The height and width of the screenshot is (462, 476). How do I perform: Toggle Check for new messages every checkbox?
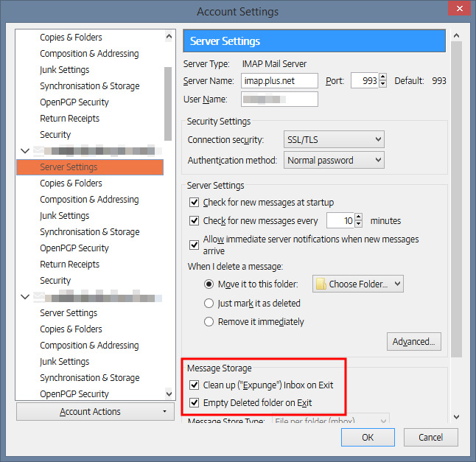click(x=194, y=220)
